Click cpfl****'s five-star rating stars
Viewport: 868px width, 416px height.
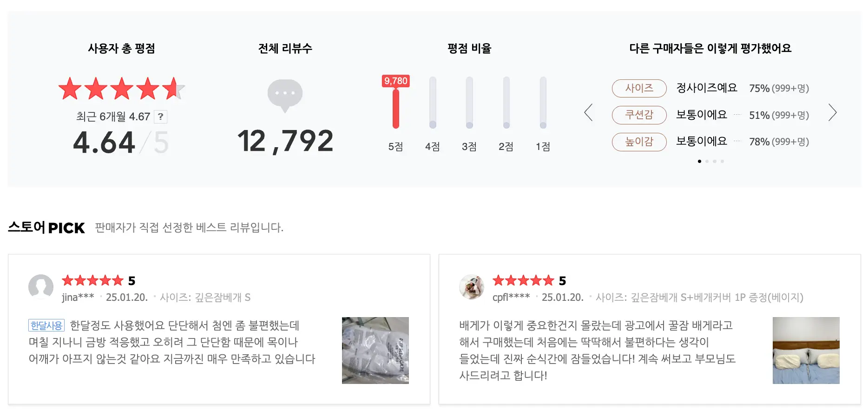coord(523,280)
